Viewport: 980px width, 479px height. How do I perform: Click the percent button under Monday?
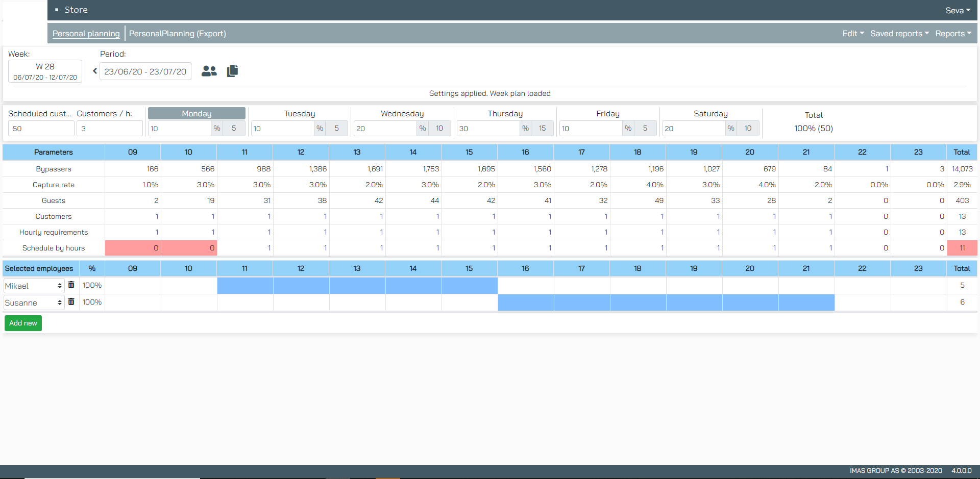(217, 129)
